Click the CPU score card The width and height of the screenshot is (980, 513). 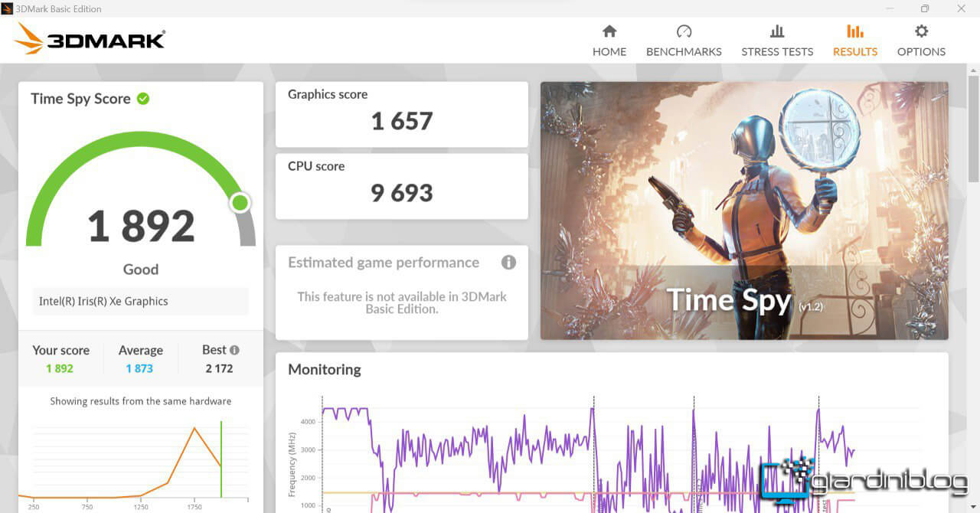pyautogui.click(x=401, y=186)
